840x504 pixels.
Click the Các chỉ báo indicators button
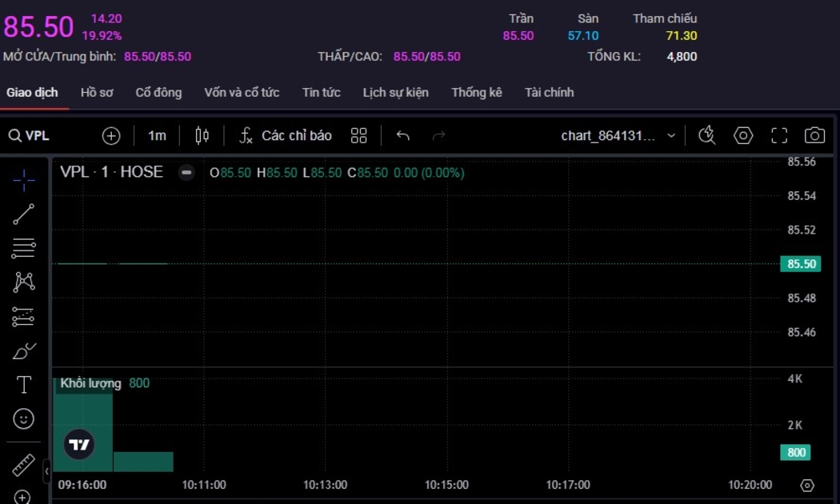tap(286, 135)
